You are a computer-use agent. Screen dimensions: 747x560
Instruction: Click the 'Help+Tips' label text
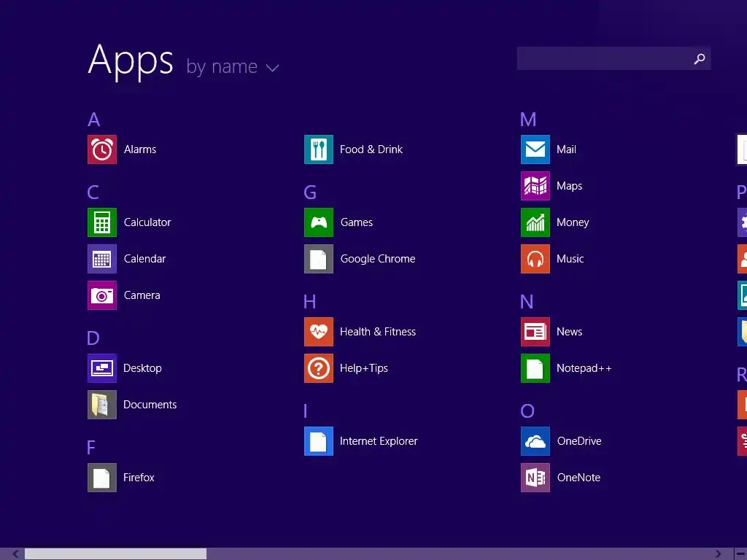click(364, 368)
